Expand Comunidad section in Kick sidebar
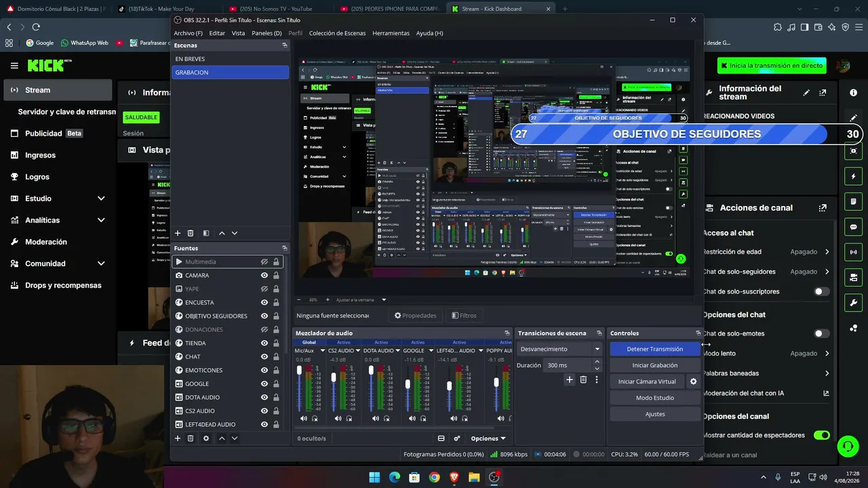Image resolution: width=868 pixels, height=488 pixels. [x=101, y=264]
